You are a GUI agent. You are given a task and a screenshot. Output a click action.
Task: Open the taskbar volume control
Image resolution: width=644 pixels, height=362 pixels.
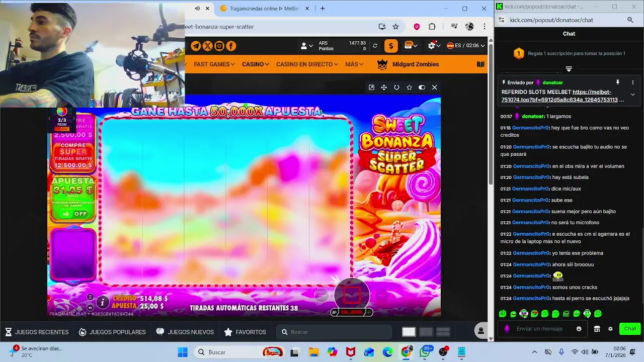coord(585,352)
